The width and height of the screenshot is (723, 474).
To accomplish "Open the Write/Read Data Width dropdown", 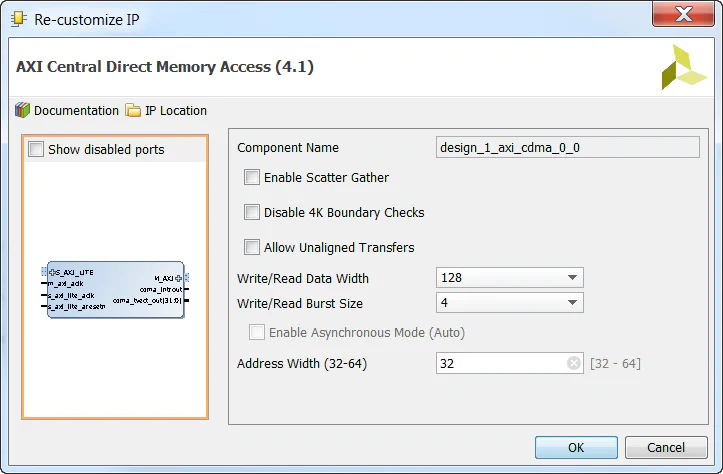I will click(x=510, y=278).
